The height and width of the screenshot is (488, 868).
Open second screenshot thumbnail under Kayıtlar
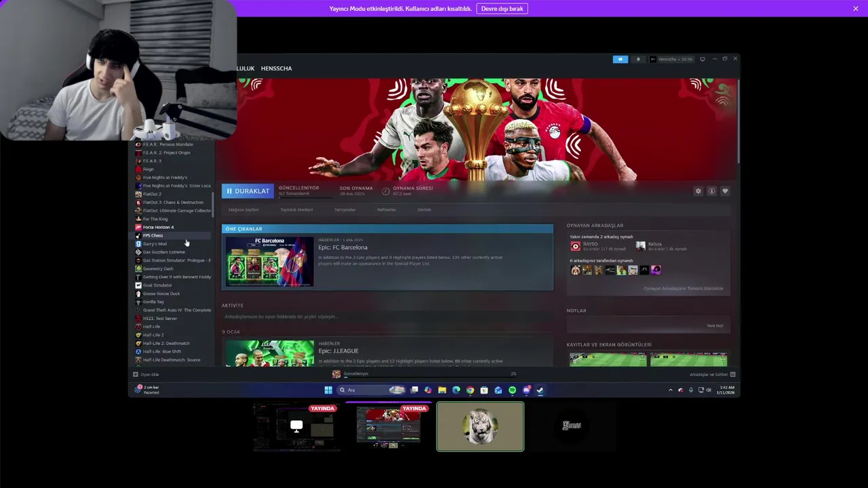click(688, 359)
